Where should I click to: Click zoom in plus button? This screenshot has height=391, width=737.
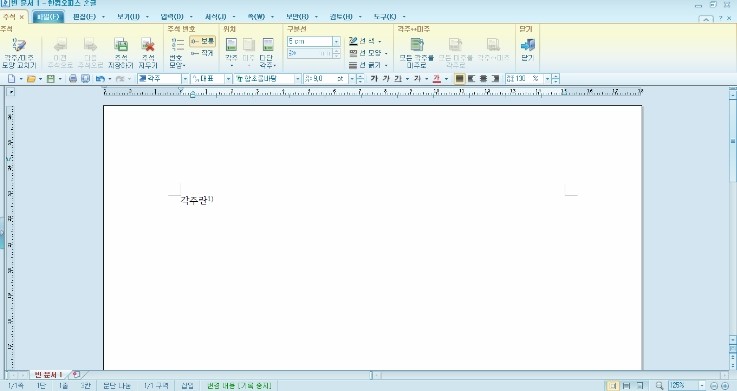725,385
